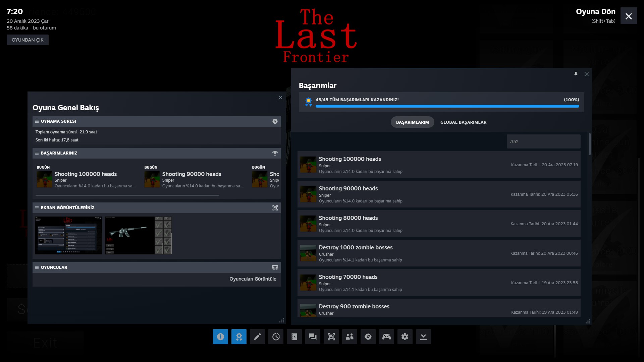This screenshot has height=362, width=644.
Task: Toggle the Game Overview info icon
Action: 220,337
